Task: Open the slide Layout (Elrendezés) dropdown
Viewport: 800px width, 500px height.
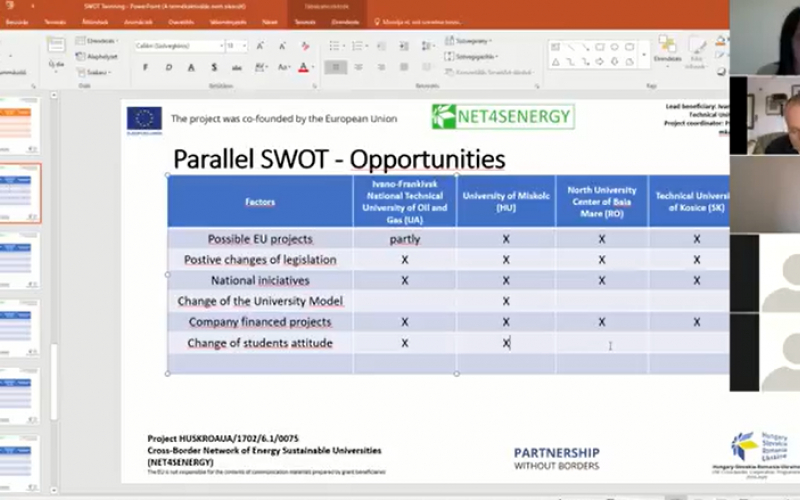Action: (97, 41)
